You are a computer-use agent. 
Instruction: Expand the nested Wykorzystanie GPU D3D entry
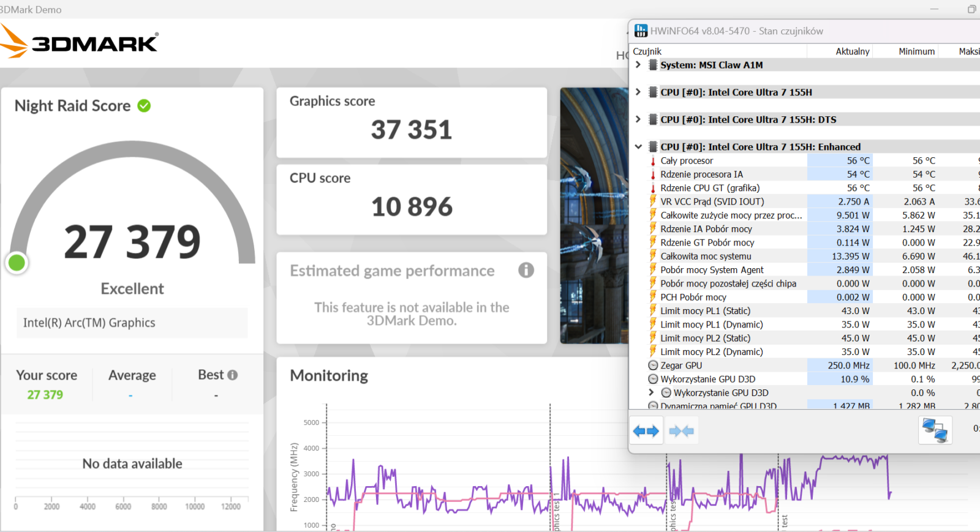651,392
